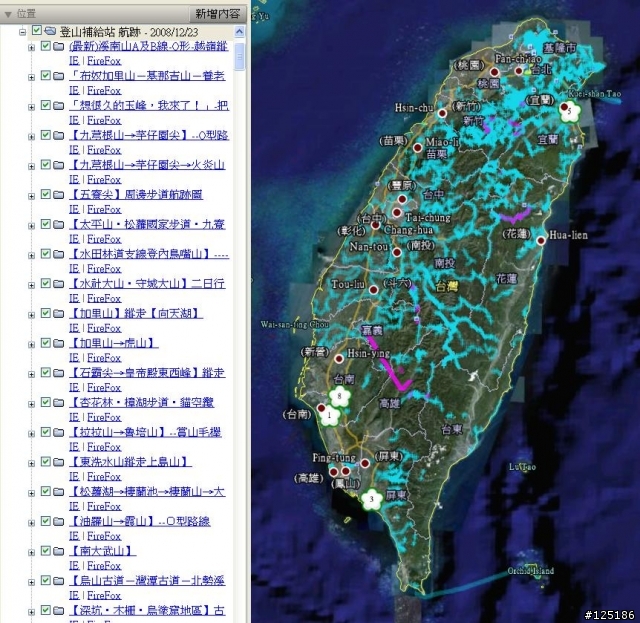Click the folder icon beside 【五寮尖】周邊步道航跡圖
640x623 pixels.
point(58,195)
